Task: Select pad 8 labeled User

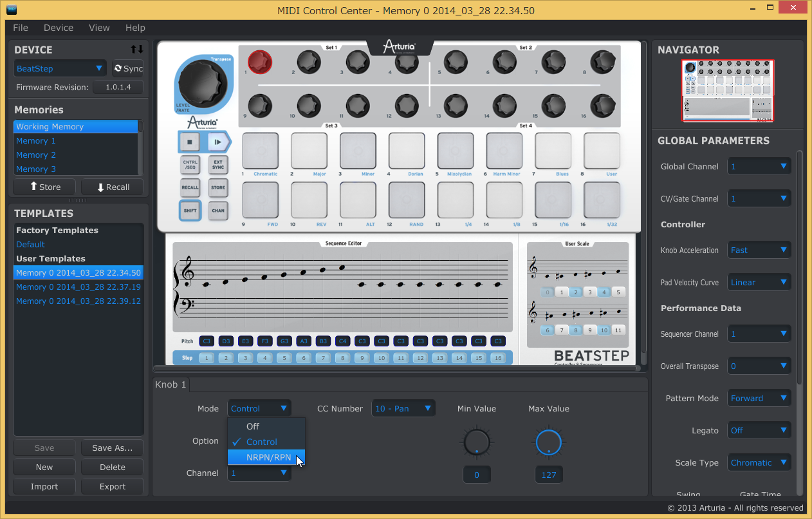Action: click(x=602, y=151)
